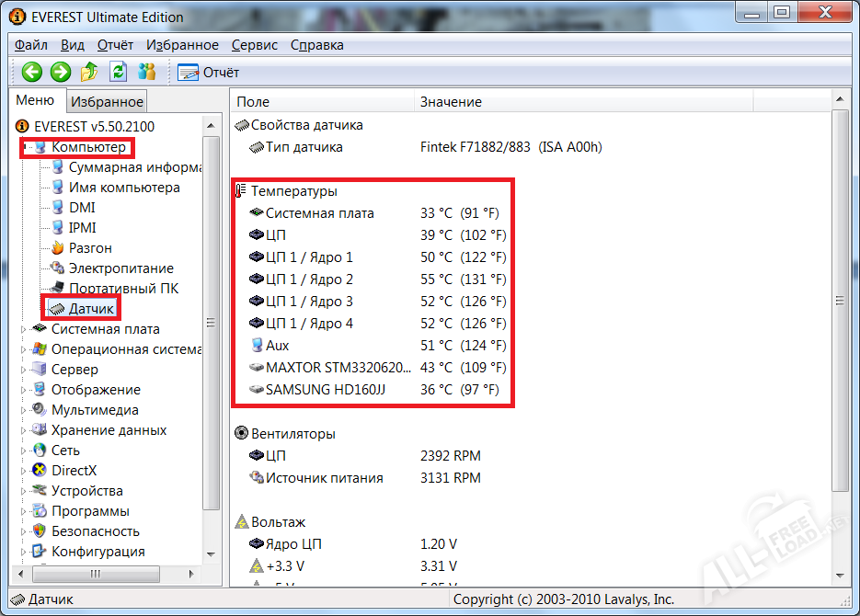Open the Файл menu
Viewport: 860px width, 616px height.
click(31, 45)
